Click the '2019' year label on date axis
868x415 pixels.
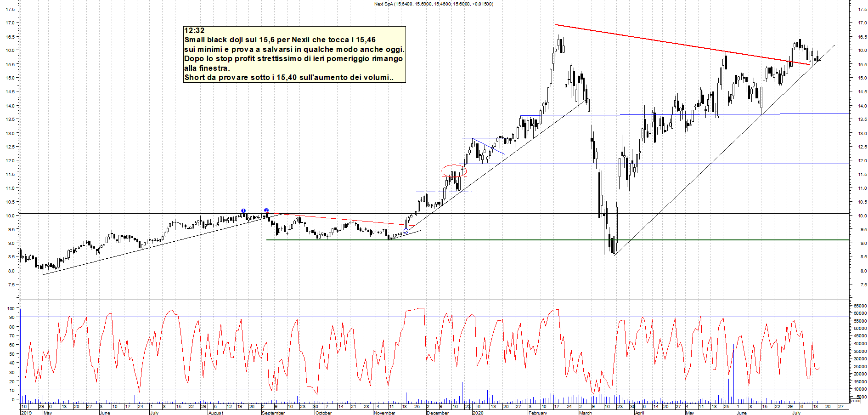(x=26, y=413)
